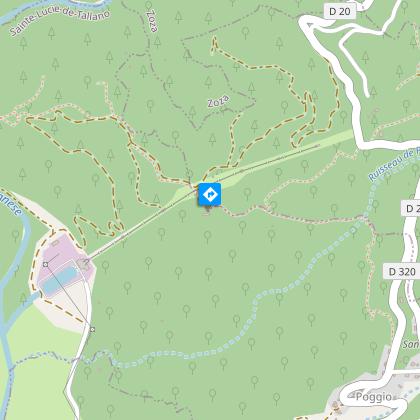Click the central Zoza place label
The image size is (420, 420).
pos(218,101)
